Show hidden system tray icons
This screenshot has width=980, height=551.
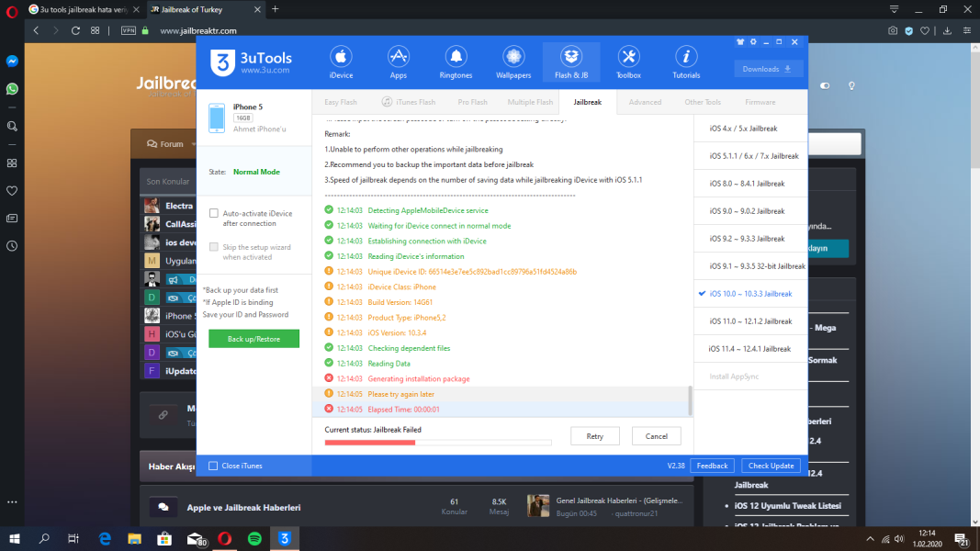(x=870, y=538)
